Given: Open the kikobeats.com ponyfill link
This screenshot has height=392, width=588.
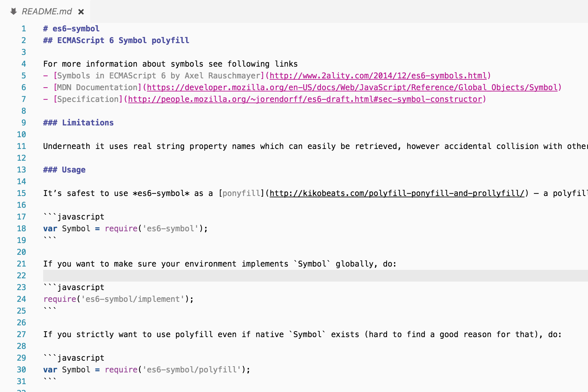Looking at the screenshot, I should pos(397,193).
